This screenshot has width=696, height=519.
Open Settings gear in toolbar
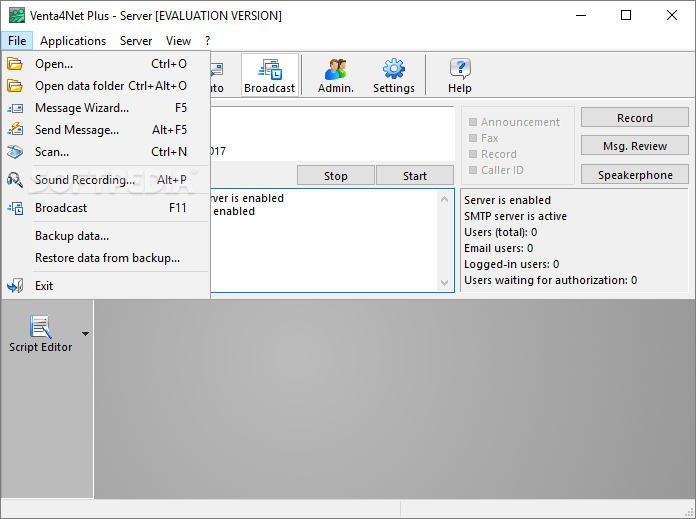[394, 75]
